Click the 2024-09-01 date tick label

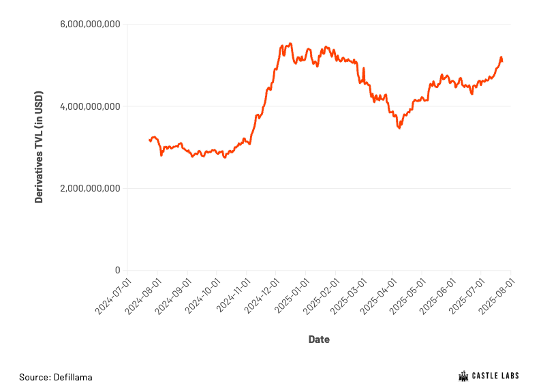(x=173, y=297)
